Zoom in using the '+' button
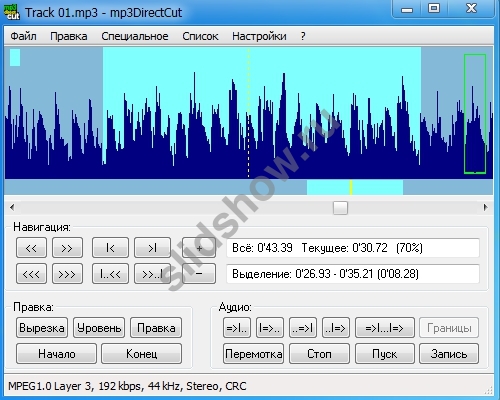 click(x=199, y=248)
